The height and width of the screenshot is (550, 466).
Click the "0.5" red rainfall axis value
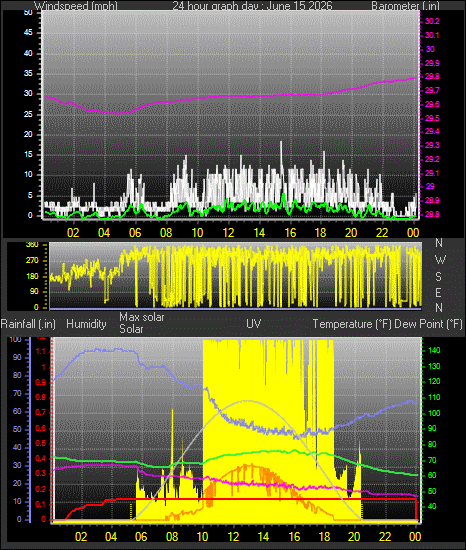coord(41,443)
